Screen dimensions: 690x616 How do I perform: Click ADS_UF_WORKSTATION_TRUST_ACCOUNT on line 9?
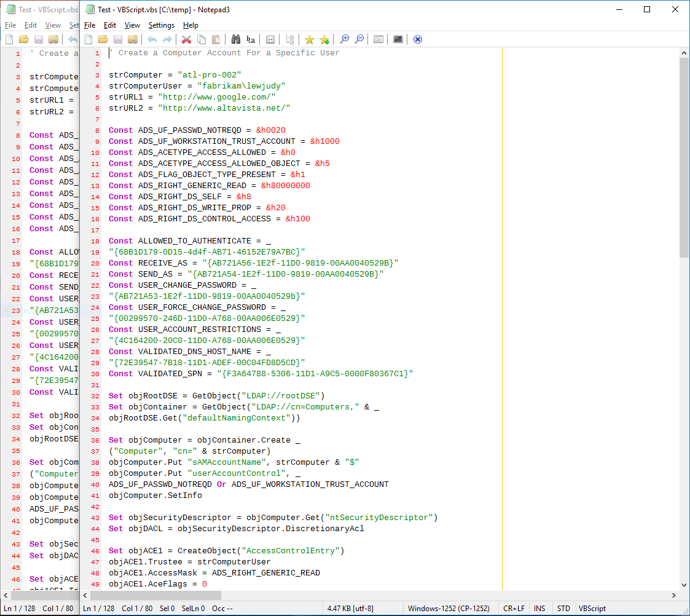click(x=216, y=141)
